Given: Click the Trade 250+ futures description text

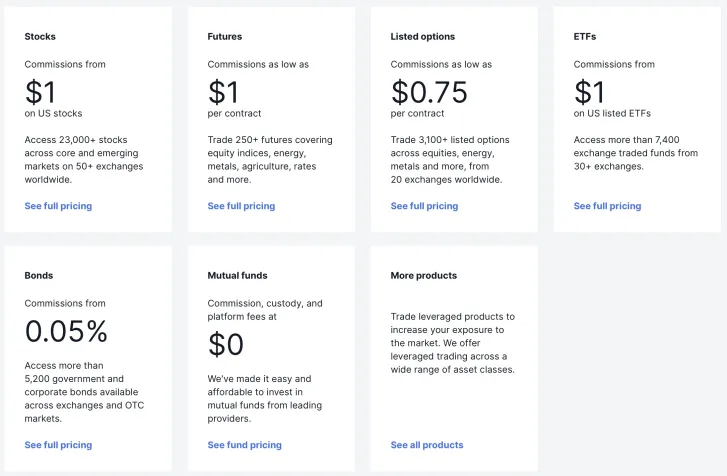Looking at the screenshot, I should [x=270, y=160].
